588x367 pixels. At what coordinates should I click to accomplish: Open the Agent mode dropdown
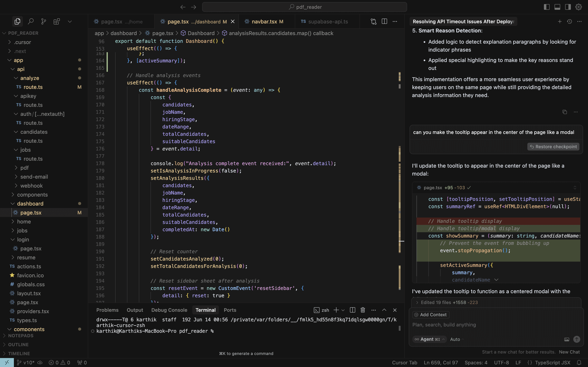tap(430, 339)
